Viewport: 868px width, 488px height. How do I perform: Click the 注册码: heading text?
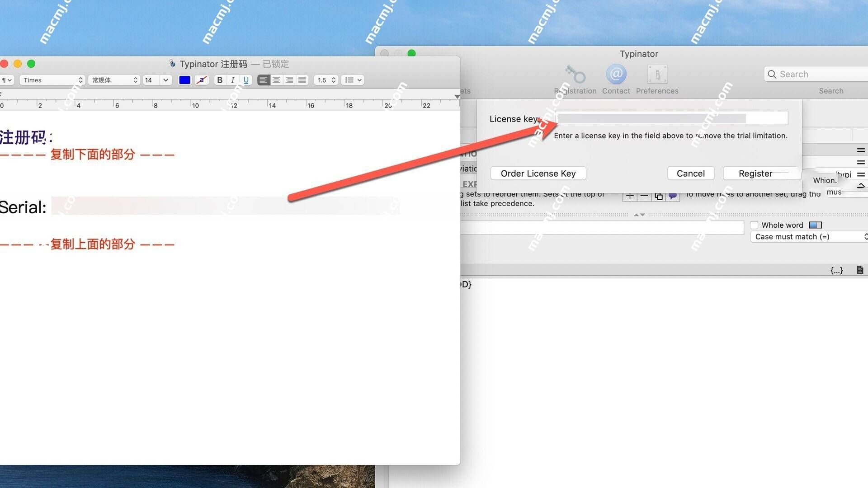pyautogui.click(x=26, y=137)
